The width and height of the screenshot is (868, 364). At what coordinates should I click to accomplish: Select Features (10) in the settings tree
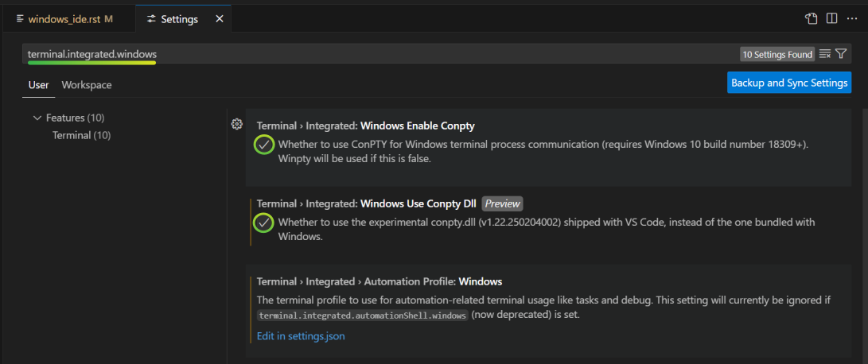pyautogui.click(x=76, y=118)
